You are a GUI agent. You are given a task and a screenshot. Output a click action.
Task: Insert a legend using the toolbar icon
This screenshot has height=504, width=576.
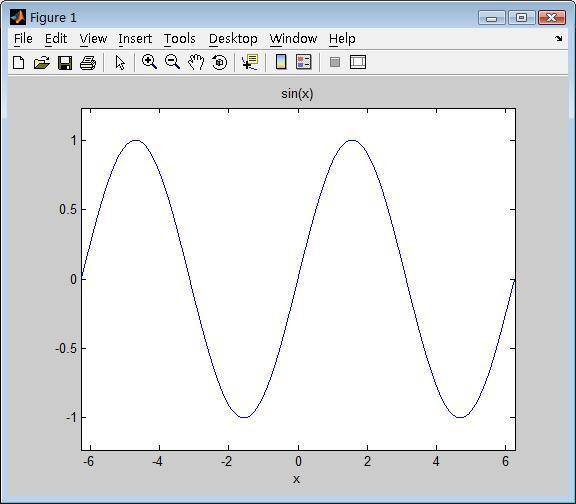[x=304, y=62]
